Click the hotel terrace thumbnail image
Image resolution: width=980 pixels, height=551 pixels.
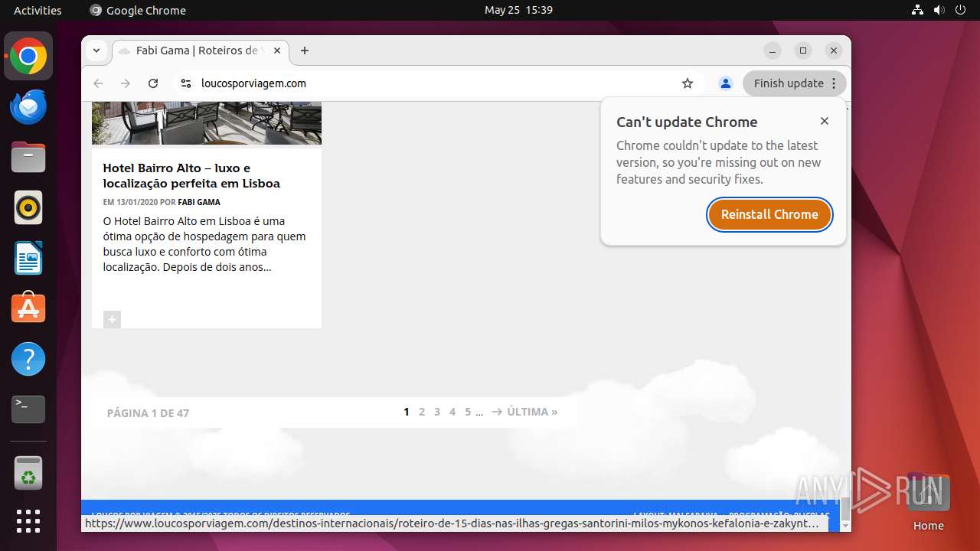[x=207, y=122]
